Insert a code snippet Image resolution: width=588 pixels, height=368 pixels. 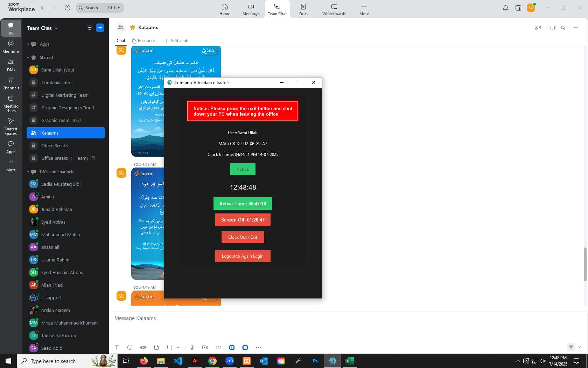[218, 347]
